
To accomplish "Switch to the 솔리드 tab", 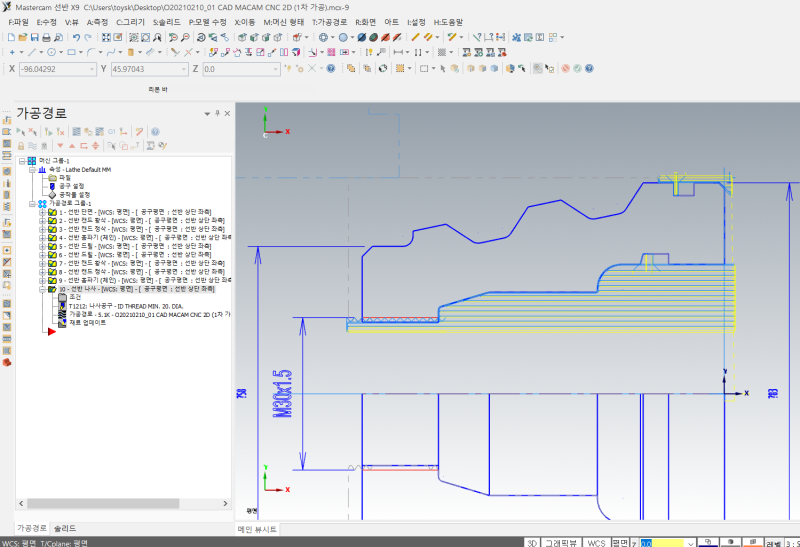I will [x=65, y=527].
